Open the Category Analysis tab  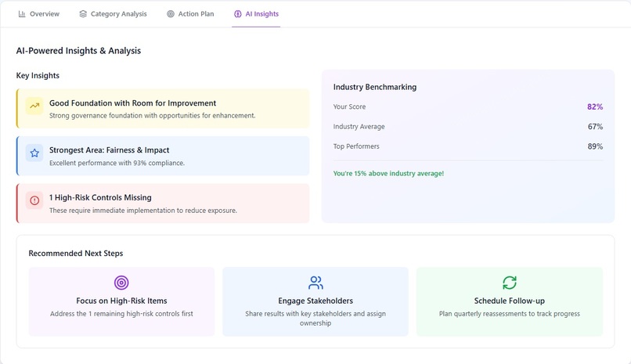(x=113, y=13)
